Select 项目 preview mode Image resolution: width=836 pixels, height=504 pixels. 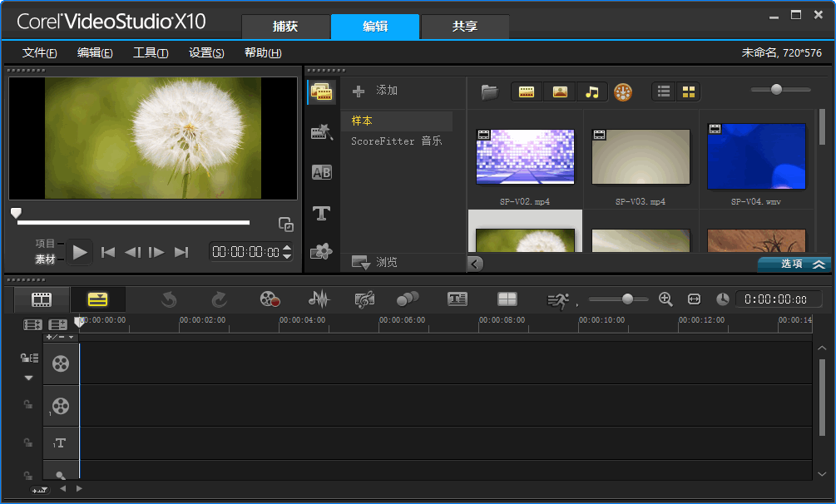pos(45,243)
